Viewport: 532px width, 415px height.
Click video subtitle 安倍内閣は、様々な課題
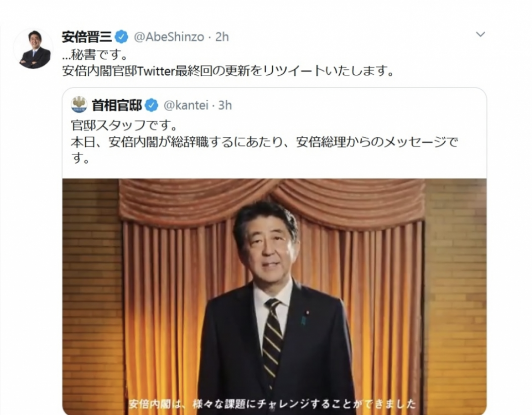pyautogui.click(x=272, y=404)
